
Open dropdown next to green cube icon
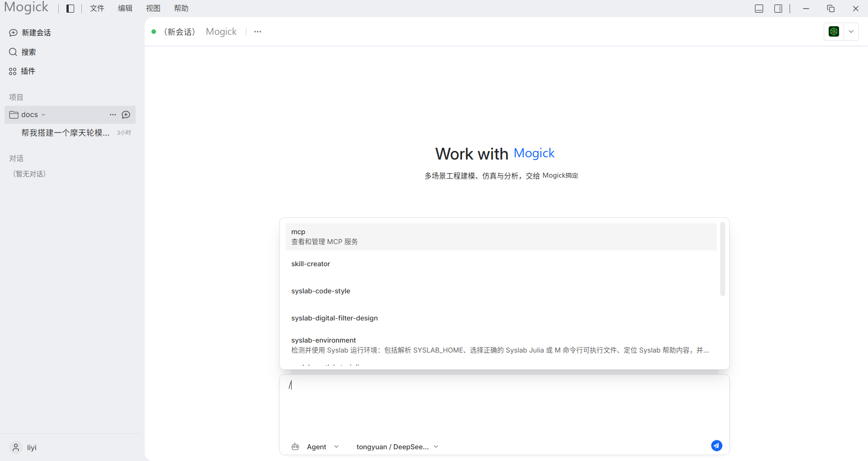coord(851,32)
